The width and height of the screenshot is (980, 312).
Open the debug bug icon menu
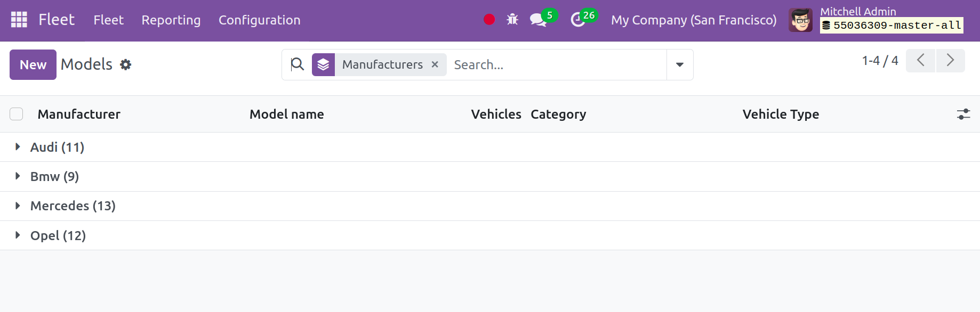[512, 20]
